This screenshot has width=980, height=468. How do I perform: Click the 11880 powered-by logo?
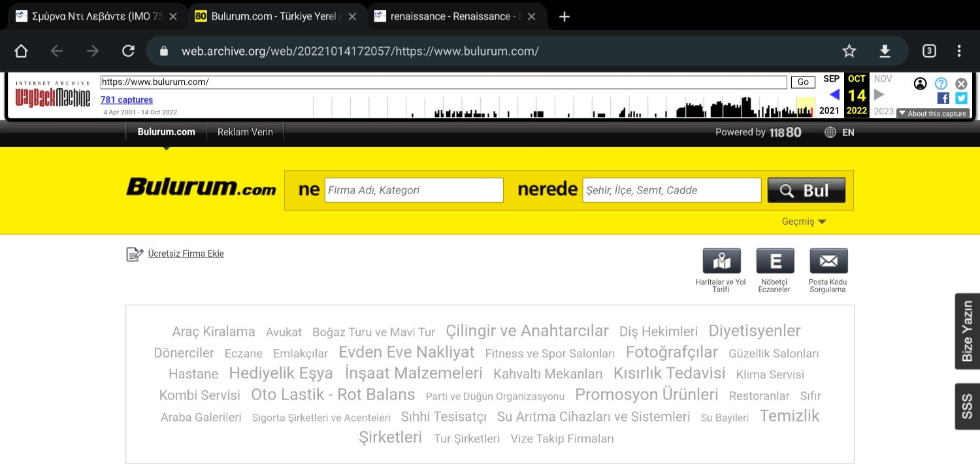pyautogui.click(x=785, y=132)
